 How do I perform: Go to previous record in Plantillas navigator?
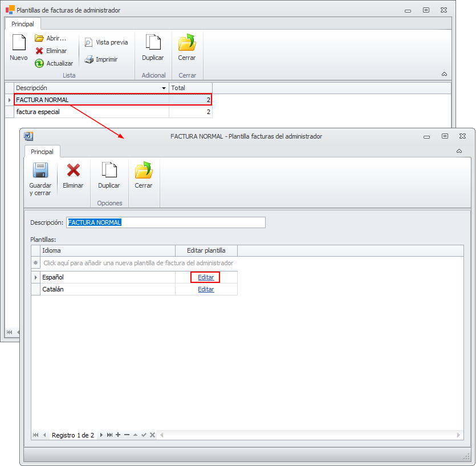point(44,435)
